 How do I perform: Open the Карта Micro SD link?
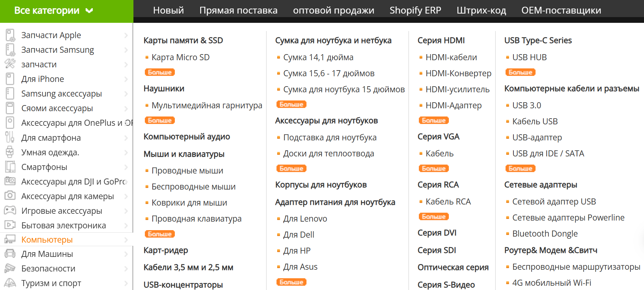181,57
